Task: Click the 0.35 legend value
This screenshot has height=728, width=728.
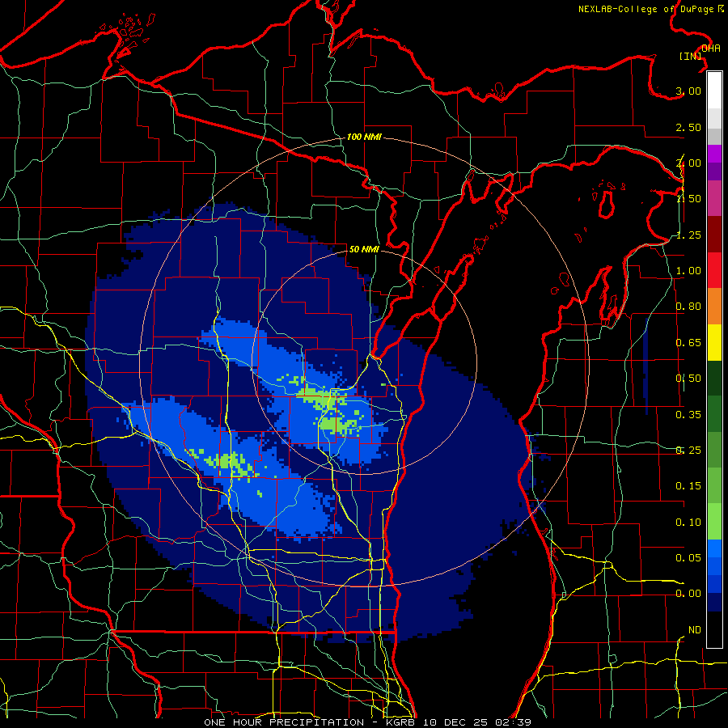Action: click(688, 415)
